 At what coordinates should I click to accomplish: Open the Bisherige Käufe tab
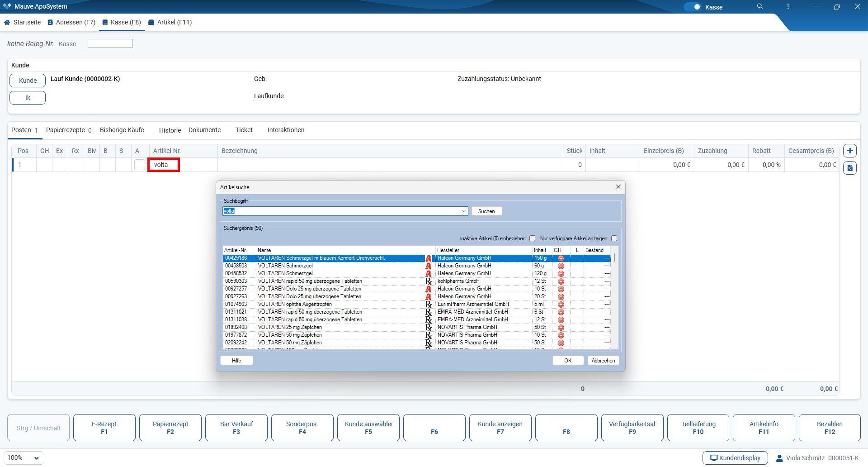point(122,130)
